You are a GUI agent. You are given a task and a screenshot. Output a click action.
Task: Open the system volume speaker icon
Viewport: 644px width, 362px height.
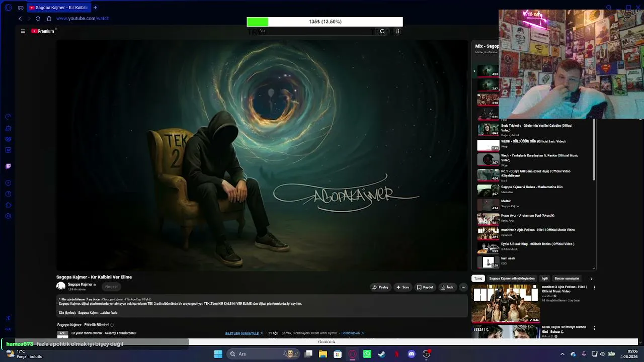point(602,354)
